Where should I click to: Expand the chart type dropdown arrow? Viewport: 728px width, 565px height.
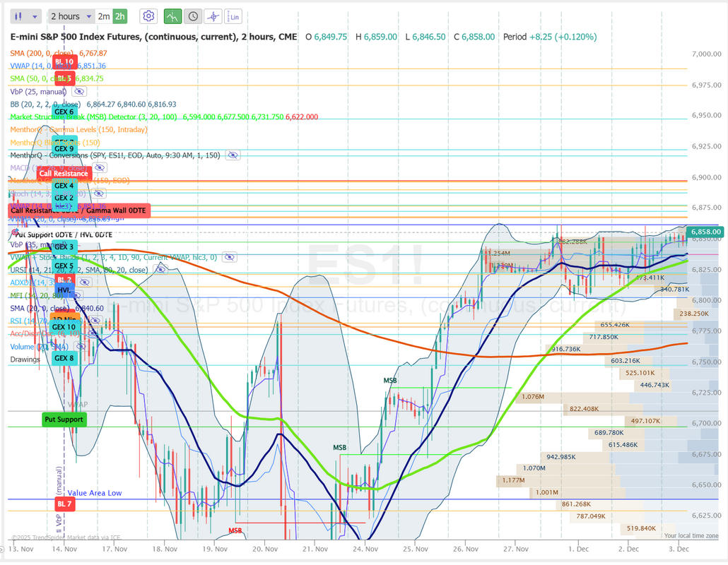click(x=35, y=16)
